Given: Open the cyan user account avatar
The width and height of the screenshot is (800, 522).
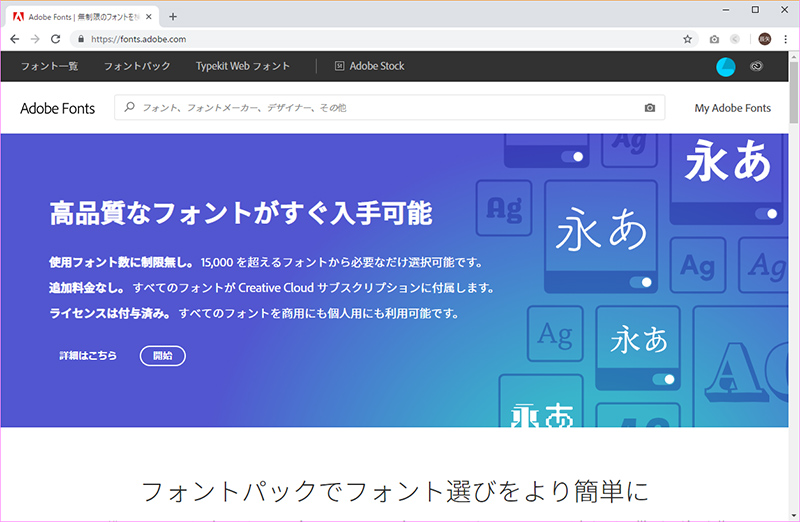Looking at the screenshot, I should click(726, 66).
